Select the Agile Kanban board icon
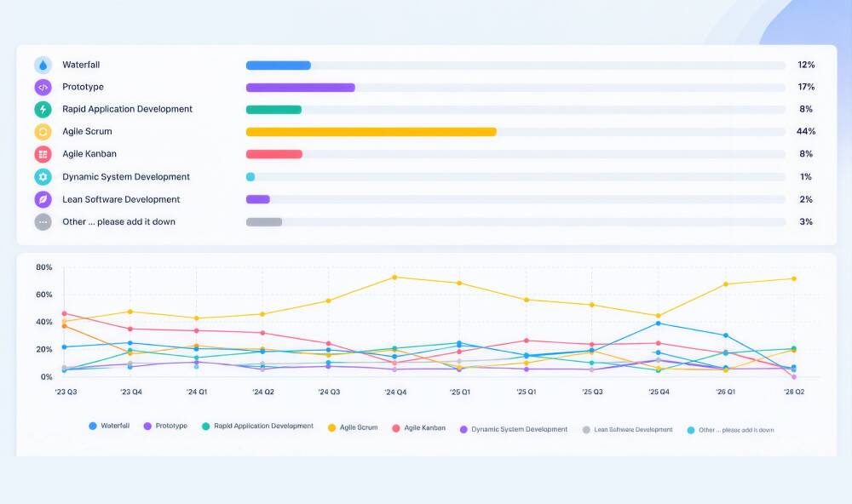Viewport: 852px width, 504px height. pos(43,154)
